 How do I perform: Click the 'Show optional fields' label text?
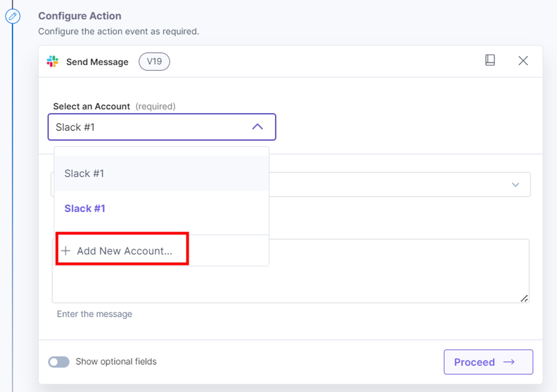pyautogui.click(x=116, y=361)
